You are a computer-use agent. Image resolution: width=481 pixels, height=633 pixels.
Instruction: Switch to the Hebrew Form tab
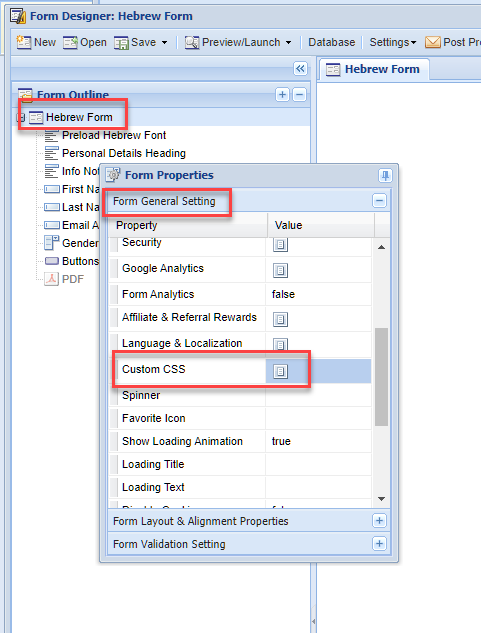pos(373,69)
